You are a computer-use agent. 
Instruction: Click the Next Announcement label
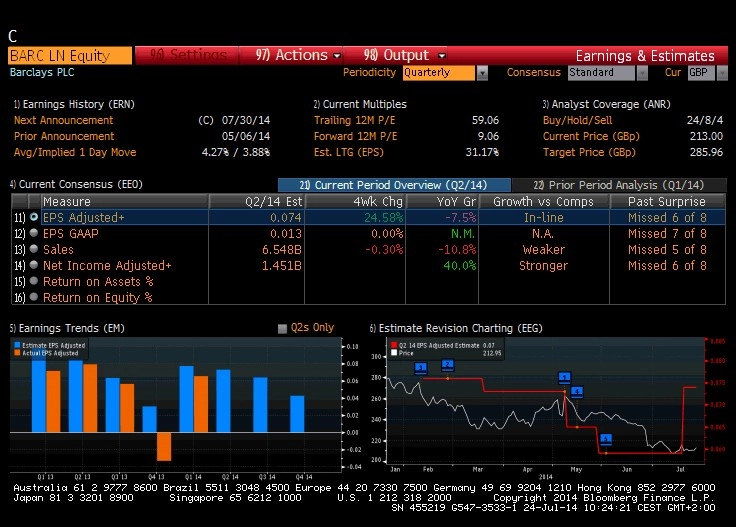[x=63, y=120]
